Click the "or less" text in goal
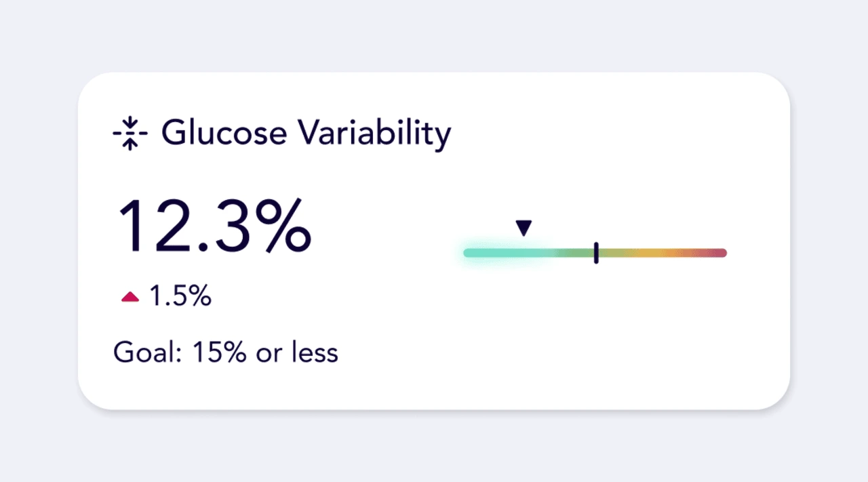This screenshot has width=868, height=482. pyautogui.click(x=296, y=353)
